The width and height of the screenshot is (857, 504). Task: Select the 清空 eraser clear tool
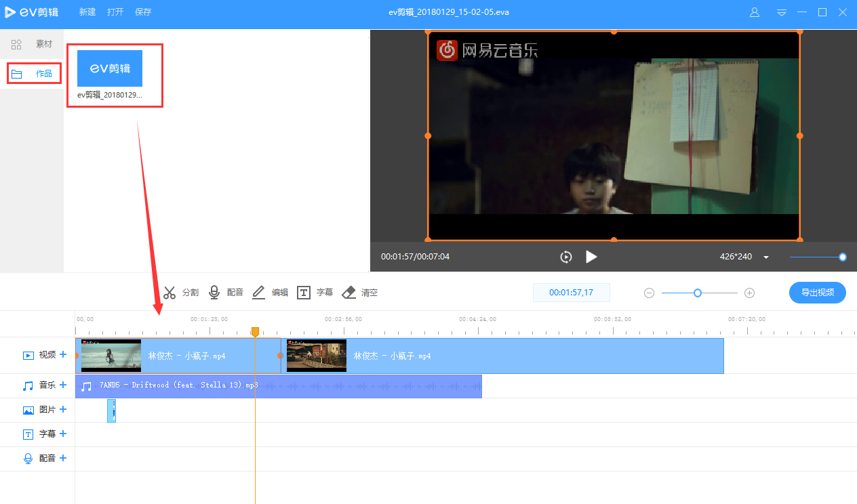pos(359,293)
